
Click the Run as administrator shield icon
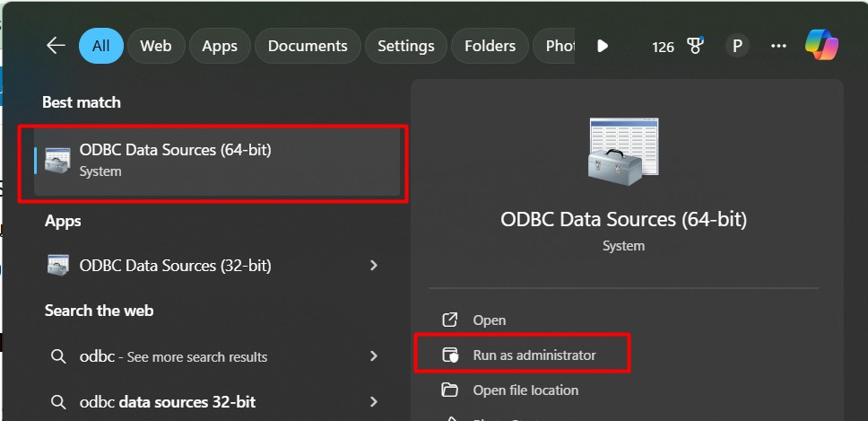pos(450,355)
